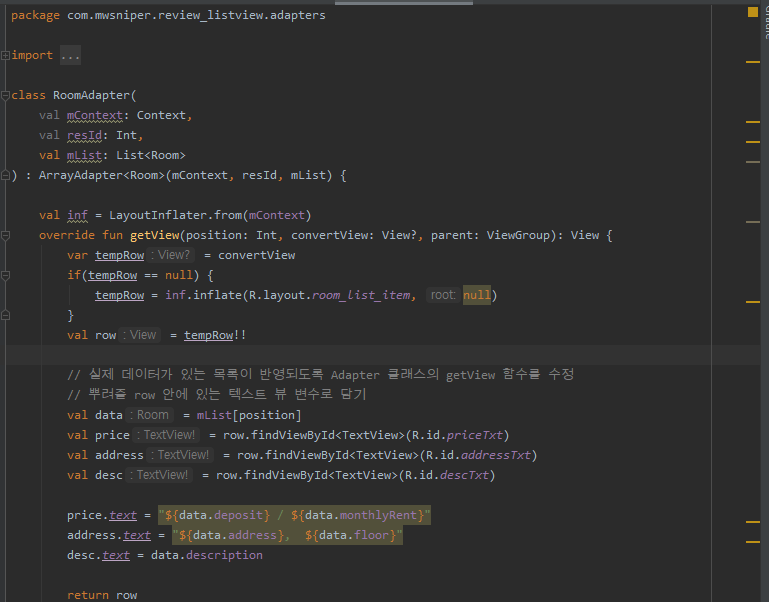Click 'data.floor' inside the string template
The image size is (769, 602).
click(354, 535)
